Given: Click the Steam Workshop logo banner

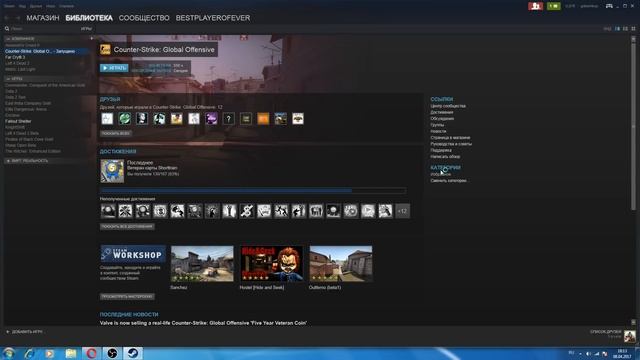Looking at the screenshot, I should point(133,253).
